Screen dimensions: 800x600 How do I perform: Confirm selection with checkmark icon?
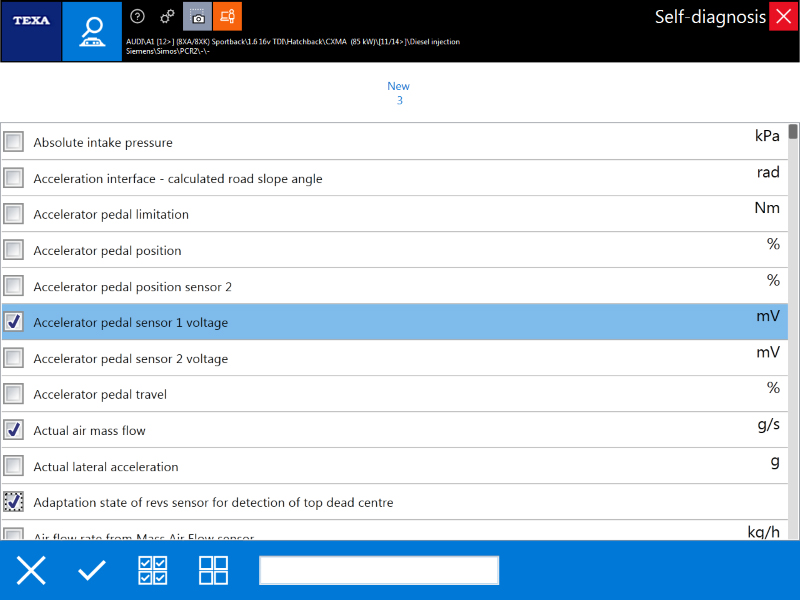click(92, 570)
